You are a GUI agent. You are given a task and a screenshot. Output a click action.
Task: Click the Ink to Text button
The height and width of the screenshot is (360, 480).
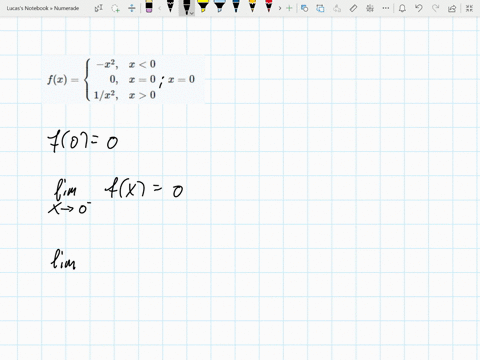(x=337, y=8)
